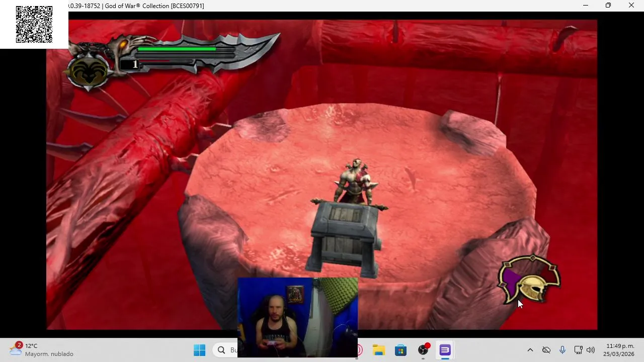Select the purple emulator app taskbar icon
This screenshot has width=644, height=362.
click(445, 350)
